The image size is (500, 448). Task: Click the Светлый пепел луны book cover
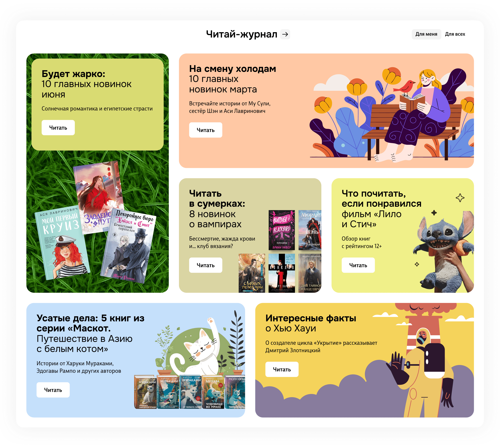click(252, 273)
